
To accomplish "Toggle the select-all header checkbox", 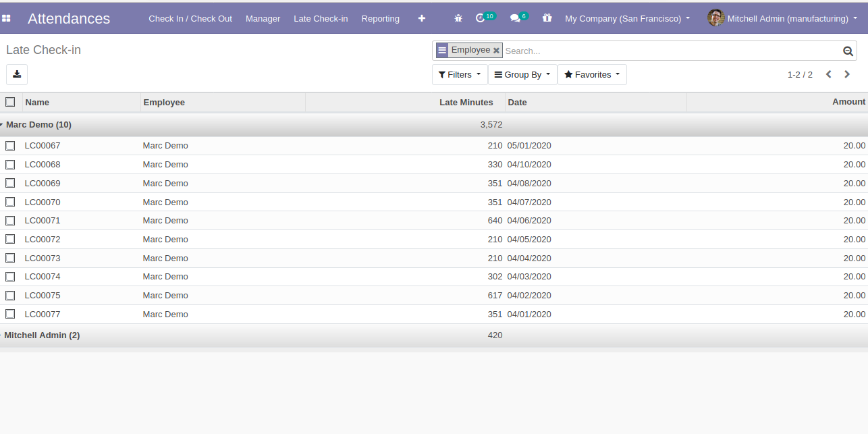I will 10,102.
